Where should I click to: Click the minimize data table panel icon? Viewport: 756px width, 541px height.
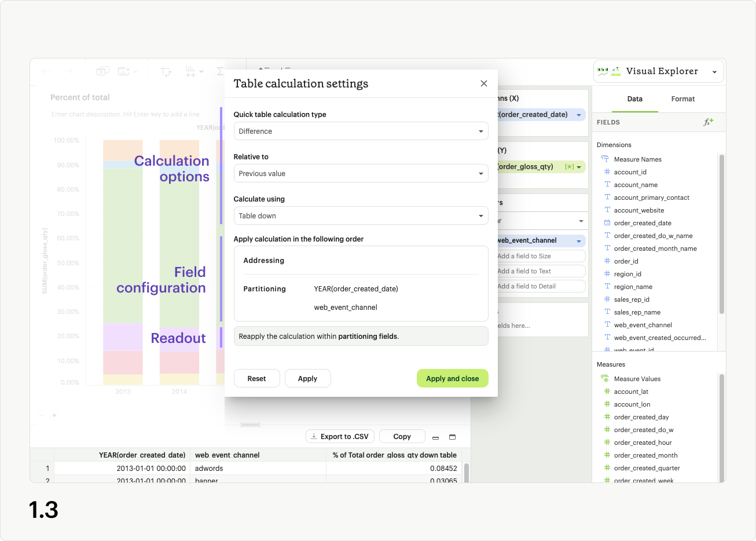tap(436, 437)
